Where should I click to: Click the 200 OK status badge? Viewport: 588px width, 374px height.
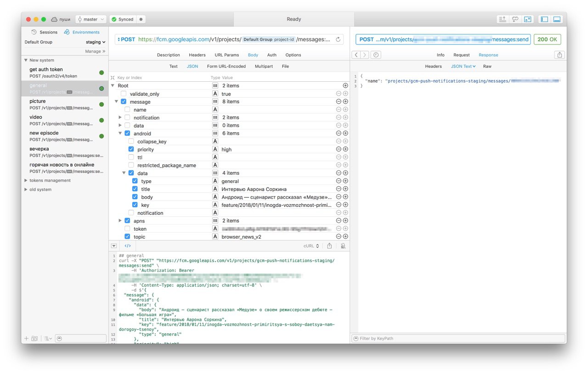click(x=547, y=39)
